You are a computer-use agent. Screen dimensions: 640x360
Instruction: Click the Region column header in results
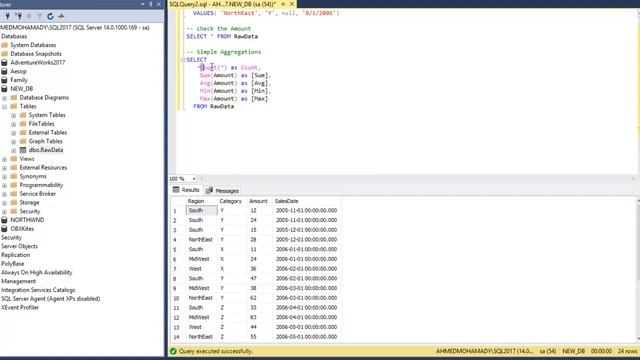point(201,201)
